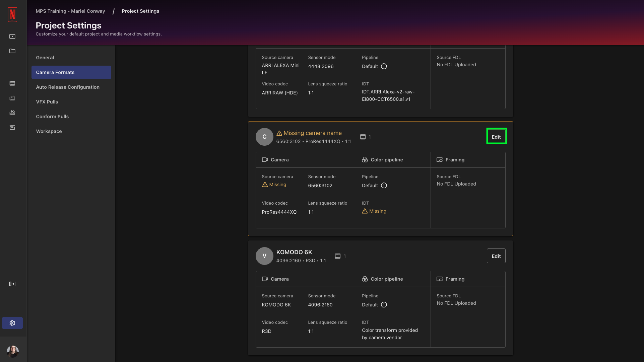This screenshot has width=644, height=362.
Task: Click No FDL Uploaded under KOMODO 6K
Action: click(x=456, y=303)
